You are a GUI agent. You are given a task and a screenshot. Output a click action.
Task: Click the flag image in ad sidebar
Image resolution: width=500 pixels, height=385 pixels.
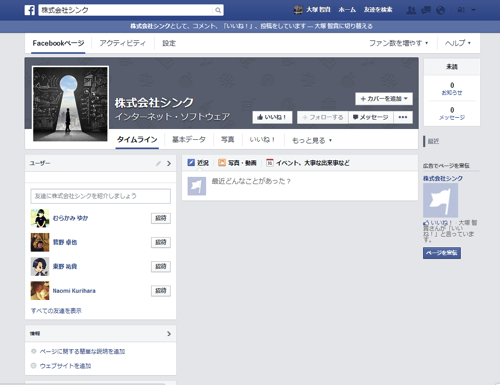(440, 200)
